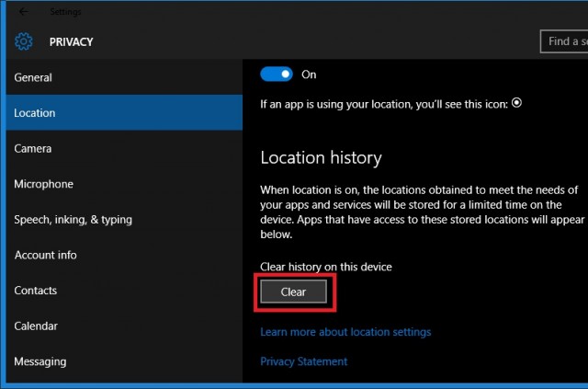Viewport: 588px width, 389px height.
Task: Click the location indicator circle icon
Action: click(516, 103)
